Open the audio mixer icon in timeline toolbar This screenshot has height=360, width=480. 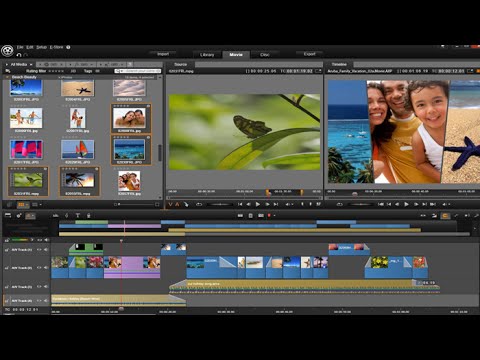click(x=55, y=216)
